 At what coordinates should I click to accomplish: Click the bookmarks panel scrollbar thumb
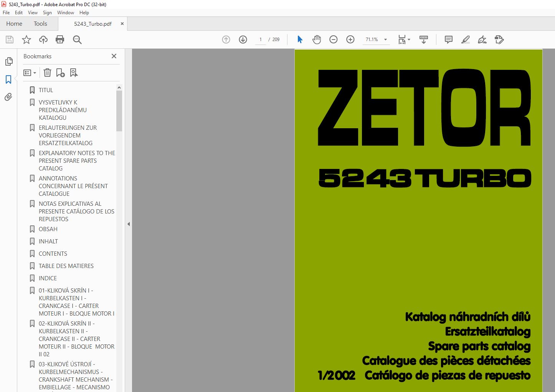tap(119, 111)
